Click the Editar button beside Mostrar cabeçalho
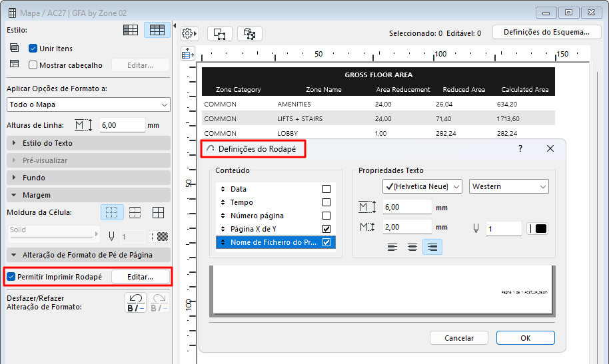Viewport: 609px width, 364px height. point(140,65)
